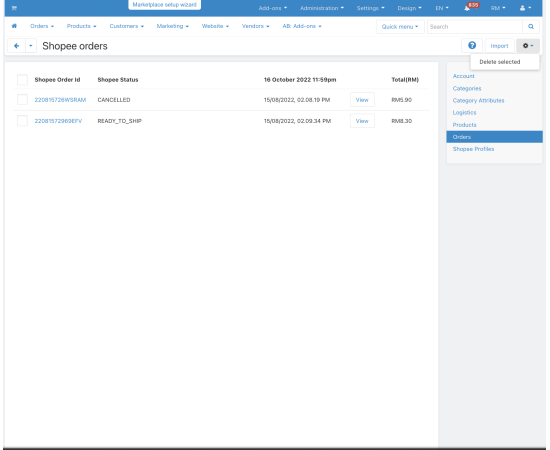Expand the arrow next to the back button
The height and width of the screenshot is (450, 550).
(x=31, y=46)
